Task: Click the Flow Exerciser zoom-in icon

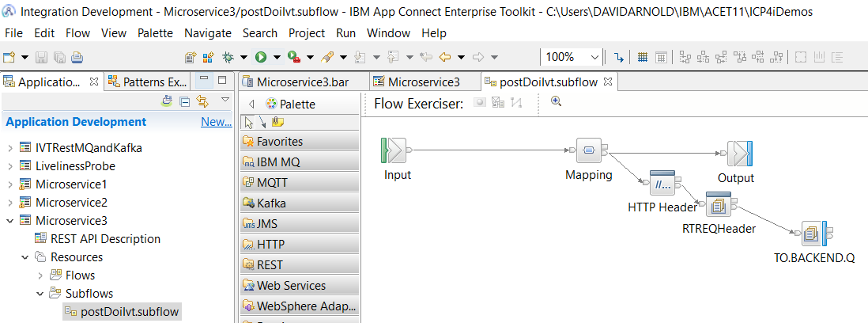Action: [x=557, y=101]
